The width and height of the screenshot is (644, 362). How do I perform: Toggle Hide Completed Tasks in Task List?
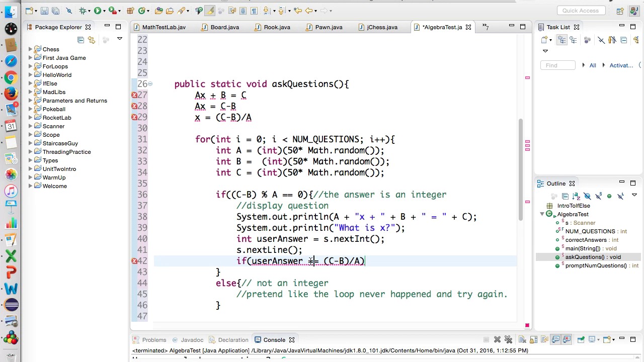[601, 40]
